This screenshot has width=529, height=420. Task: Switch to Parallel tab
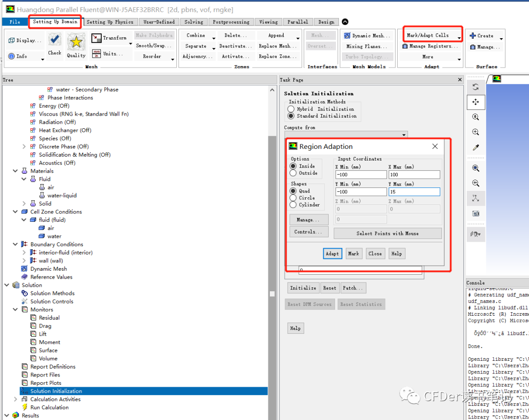click(298, 22)
